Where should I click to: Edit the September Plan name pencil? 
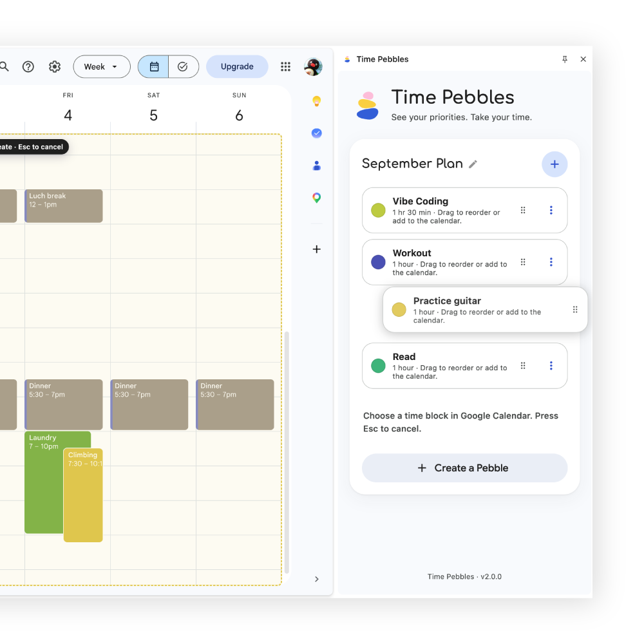pos(473,164)
